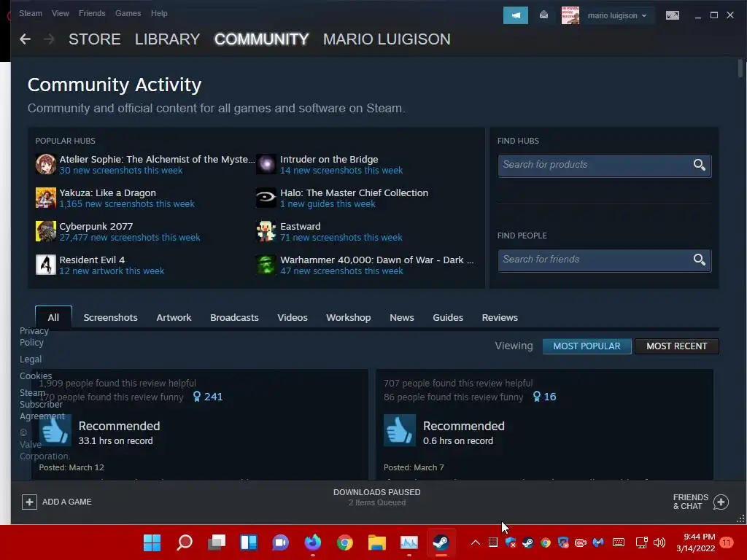The height and width of the screenshot is (560, 747).
Task: Open the View menu
Action: click(x=60, y=13)
